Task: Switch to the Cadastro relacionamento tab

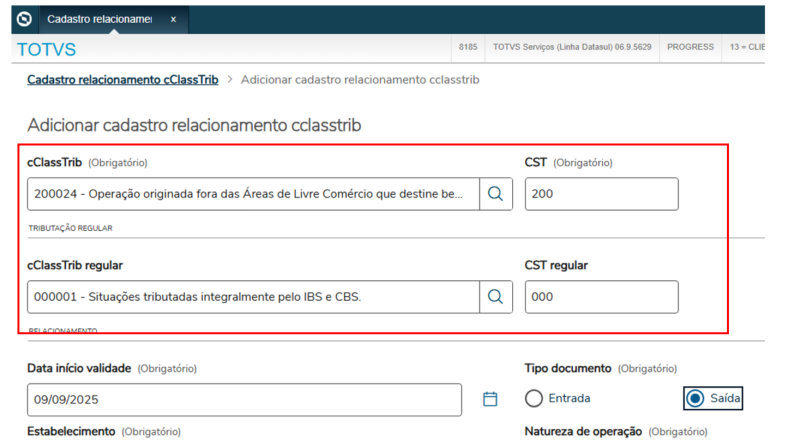Action: [98, 19]
